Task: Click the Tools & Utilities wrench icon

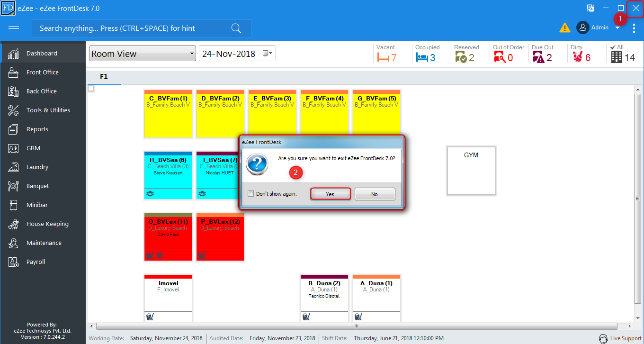Action: click(x=13, y=110)
